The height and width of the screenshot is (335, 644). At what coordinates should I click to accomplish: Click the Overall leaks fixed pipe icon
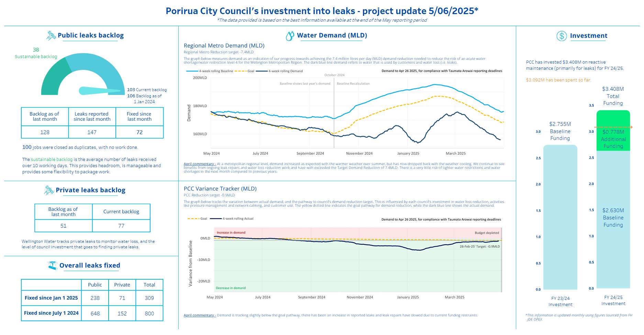[x=53, y=266]
